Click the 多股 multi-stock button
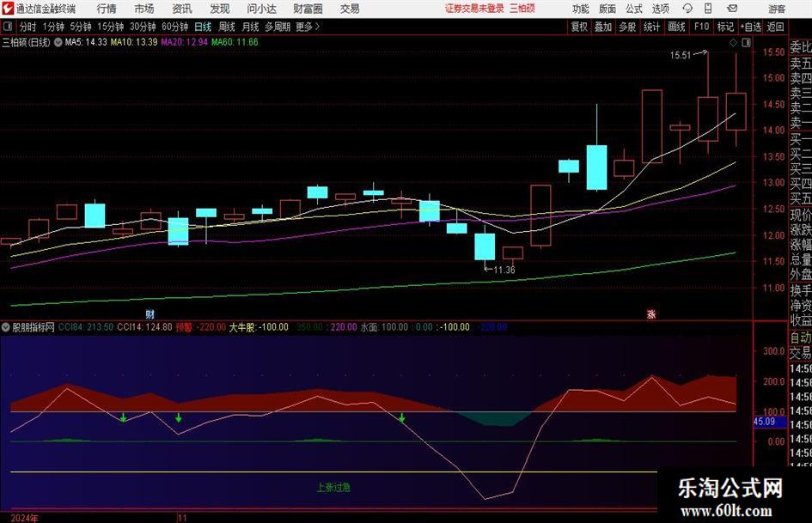 [x=627, y=27]
